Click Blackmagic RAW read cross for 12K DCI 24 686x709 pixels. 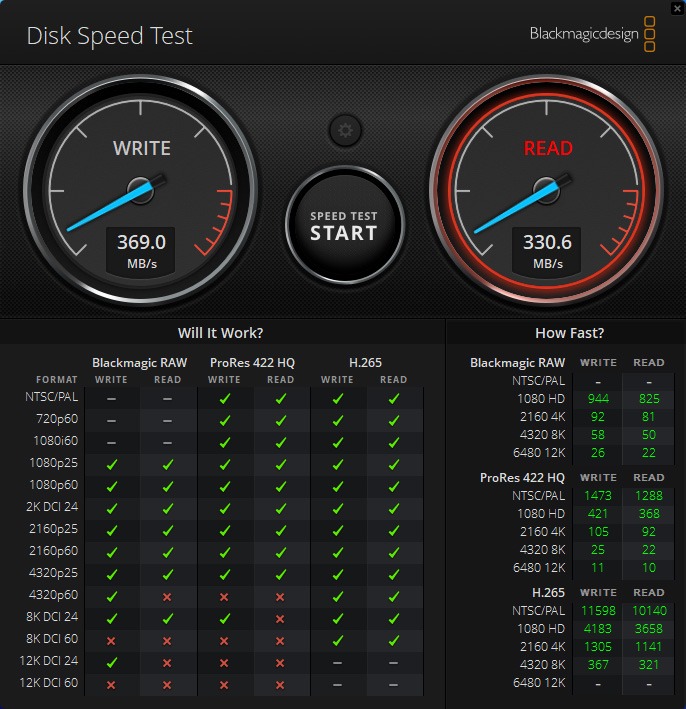point(167,663)
